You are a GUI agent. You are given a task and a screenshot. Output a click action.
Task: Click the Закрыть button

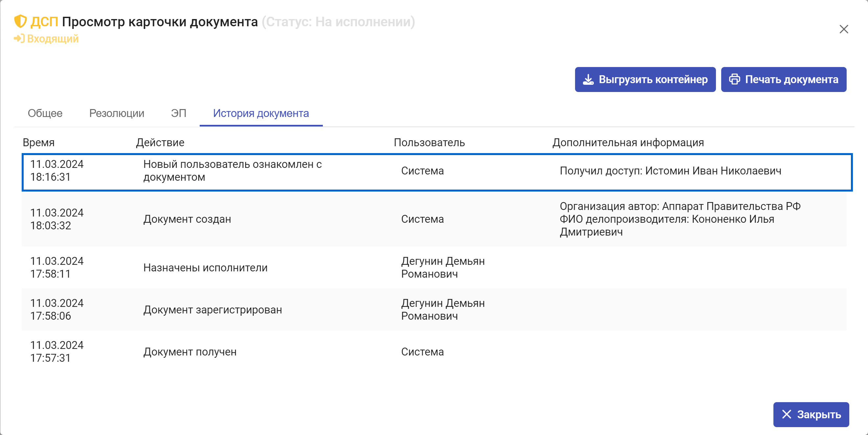(x=811, y=414)
